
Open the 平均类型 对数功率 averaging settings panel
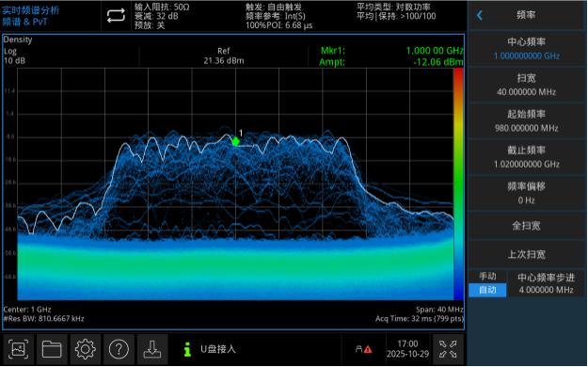396,11
